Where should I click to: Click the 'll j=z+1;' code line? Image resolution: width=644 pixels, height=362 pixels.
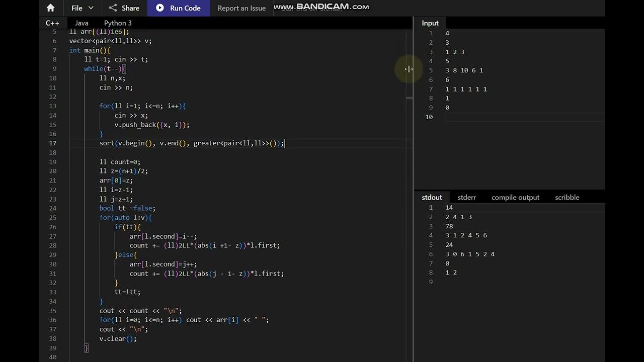(x=116, y=199)
